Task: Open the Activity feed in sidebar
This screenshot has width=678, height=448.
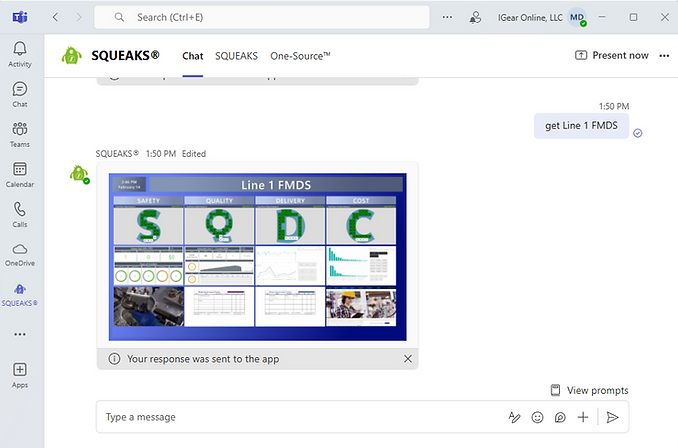Action: tap(20, 54)
